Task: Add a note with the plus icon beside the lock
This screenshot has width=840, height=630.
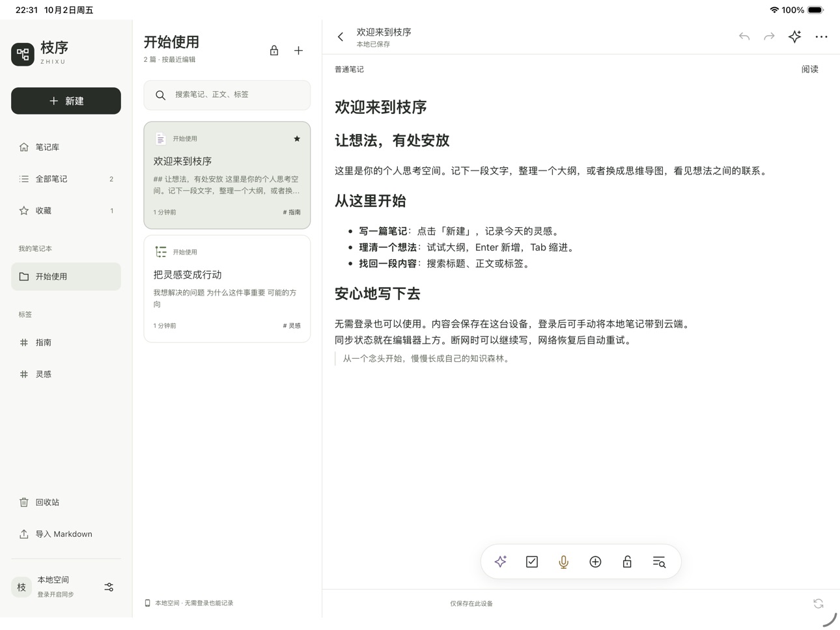Action: [298, 50]
